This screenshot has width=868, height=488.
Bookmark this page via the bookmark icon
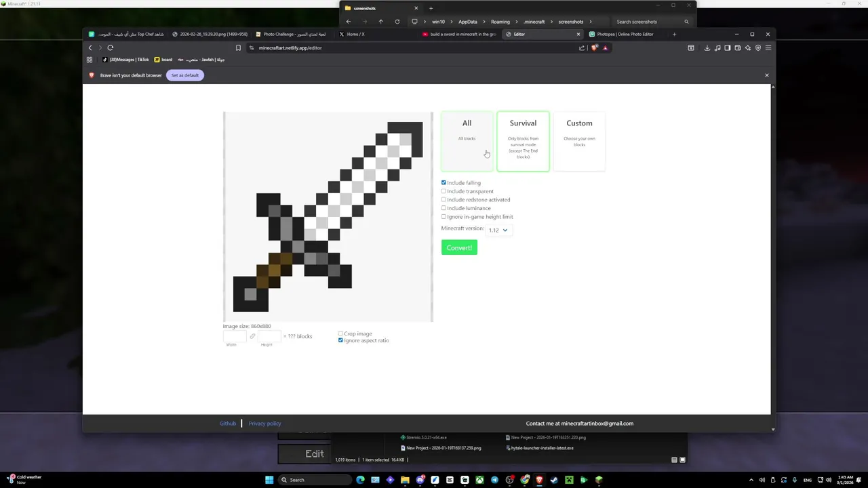[238, 47]
